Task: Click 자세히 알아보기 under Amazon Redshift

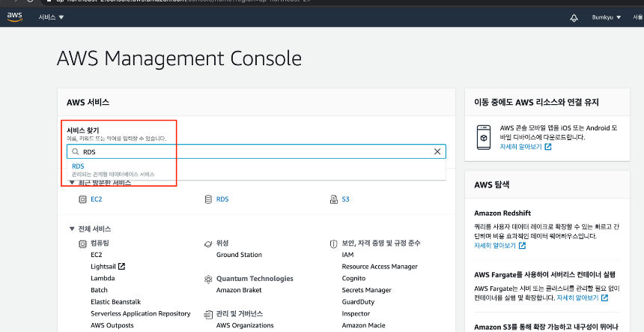Action: (x=495, y=245)
